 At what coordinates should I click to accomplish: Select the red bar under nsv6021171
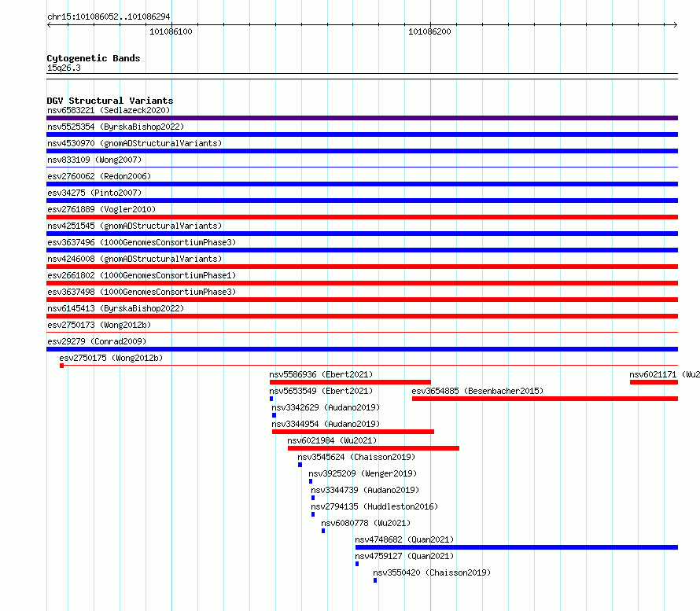[654, 382]
